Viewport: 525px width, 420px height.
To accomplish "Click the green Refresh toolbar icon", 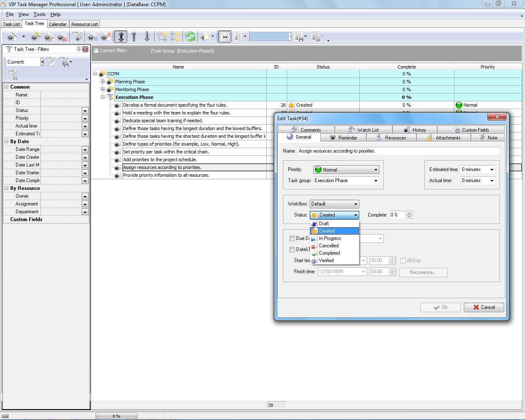I will pyautogui.click(x=190, y=37).
